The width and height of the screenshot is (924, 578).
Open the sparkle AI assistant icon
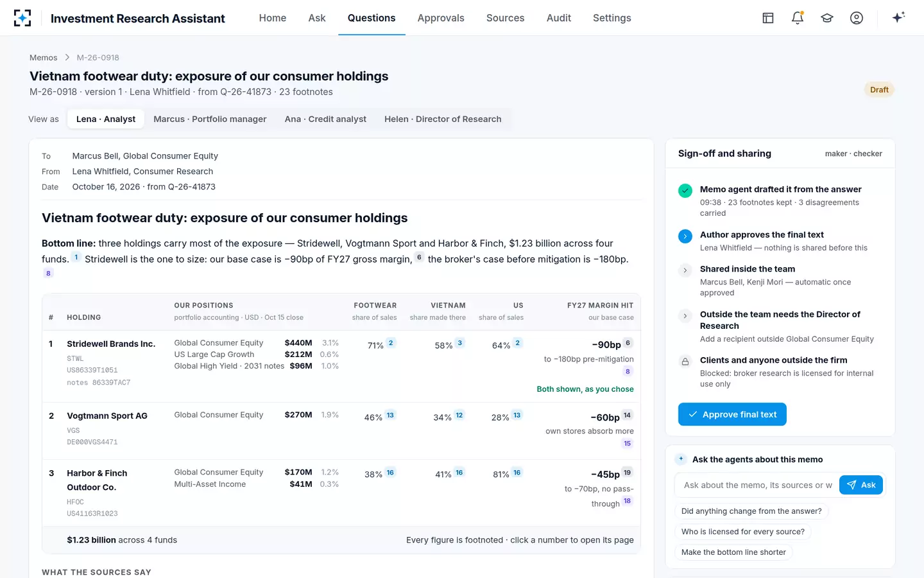[x=898, y=17]
